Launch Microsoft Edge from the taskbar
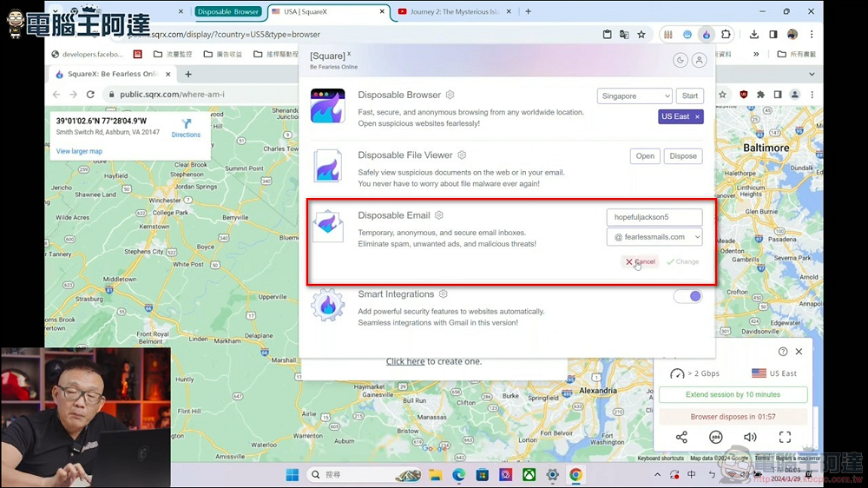This screenshot has height=488, width=868. click(459, 475)
